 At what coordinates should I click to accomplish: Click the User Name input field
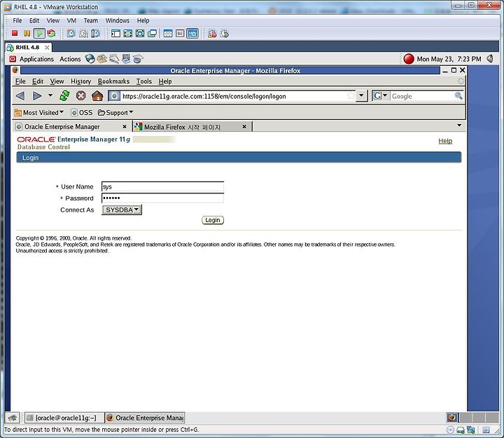pyautogui.click(x=162, y=186)
